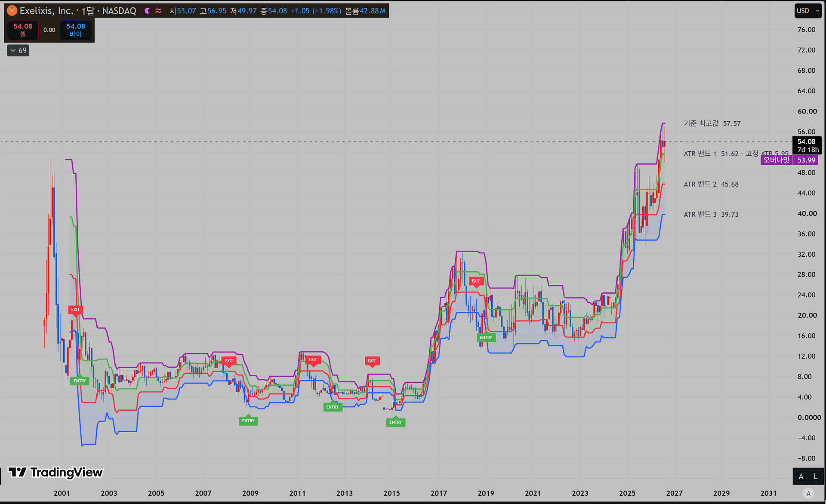Click the ATR 밴드 3 39.73 label
826x504 pixels.
[711, 214]
